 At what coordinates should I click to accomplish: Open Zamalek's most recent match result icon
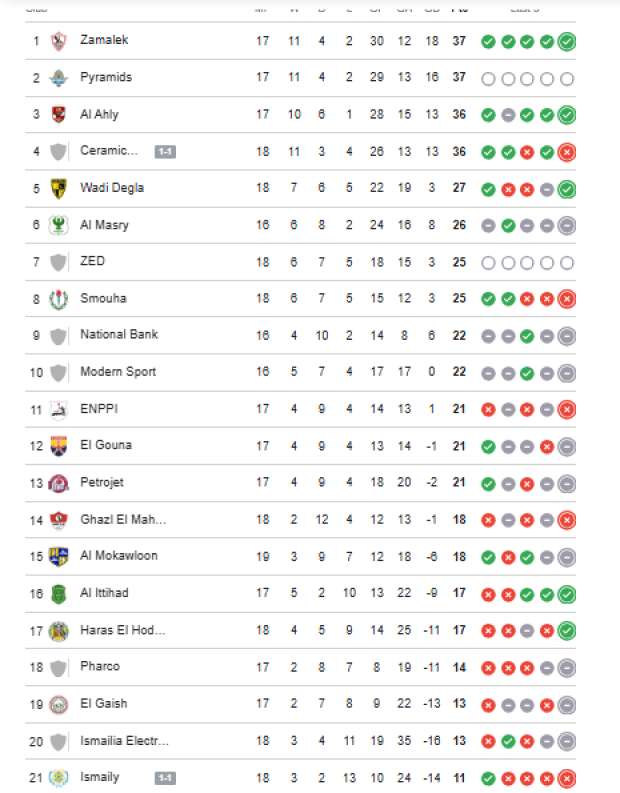[567, 41]
